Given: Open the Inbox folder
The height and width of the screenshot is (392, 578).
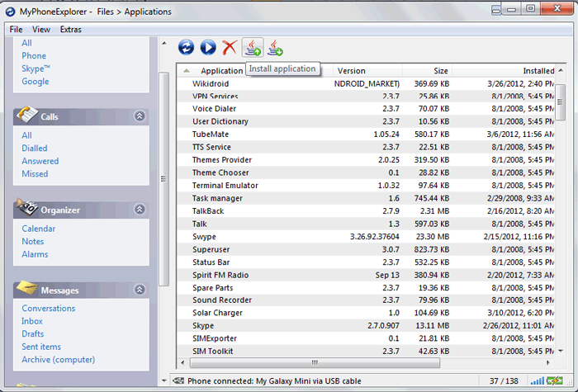Looking at the screenshot, I should pyautogui.click(x=32, y=321).
